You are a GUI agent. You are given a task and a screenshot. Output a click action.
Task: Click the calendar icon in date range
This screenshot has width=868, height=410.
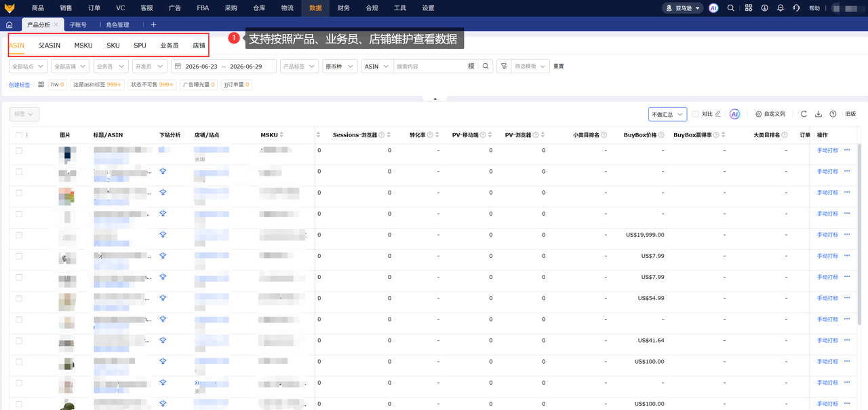point(178,67)
